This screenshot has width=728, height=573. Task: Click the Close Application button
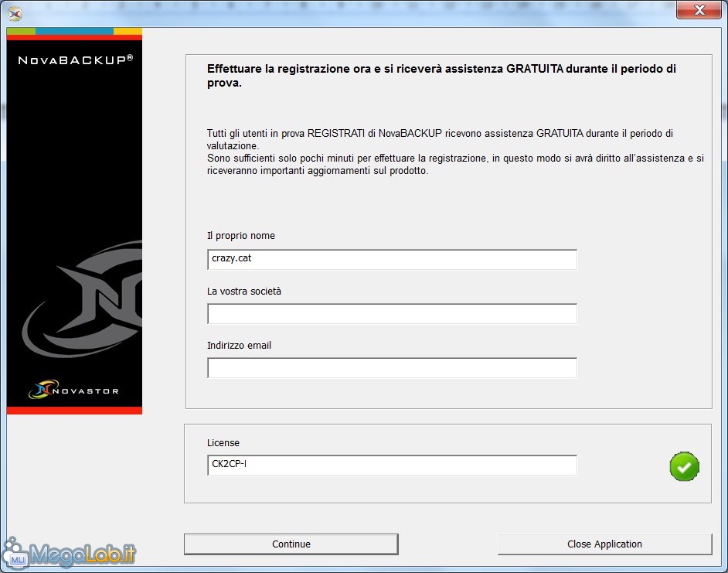pos(604,544)
